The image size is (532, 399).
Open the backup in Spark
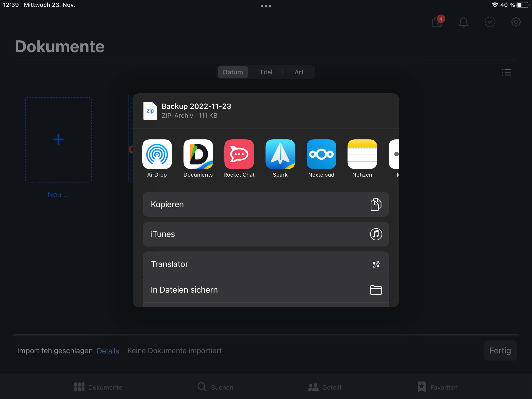coord(280,154)
